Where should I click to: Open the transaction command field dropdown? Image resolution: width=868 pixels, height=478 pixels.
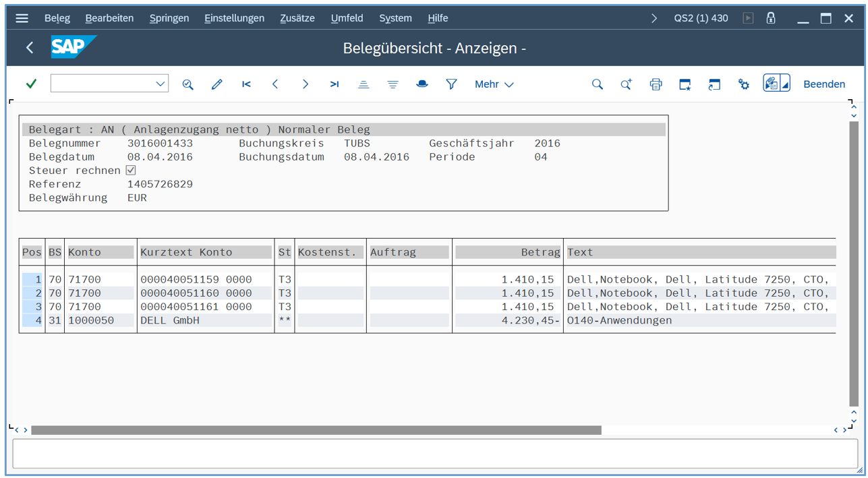pos(161,84)
